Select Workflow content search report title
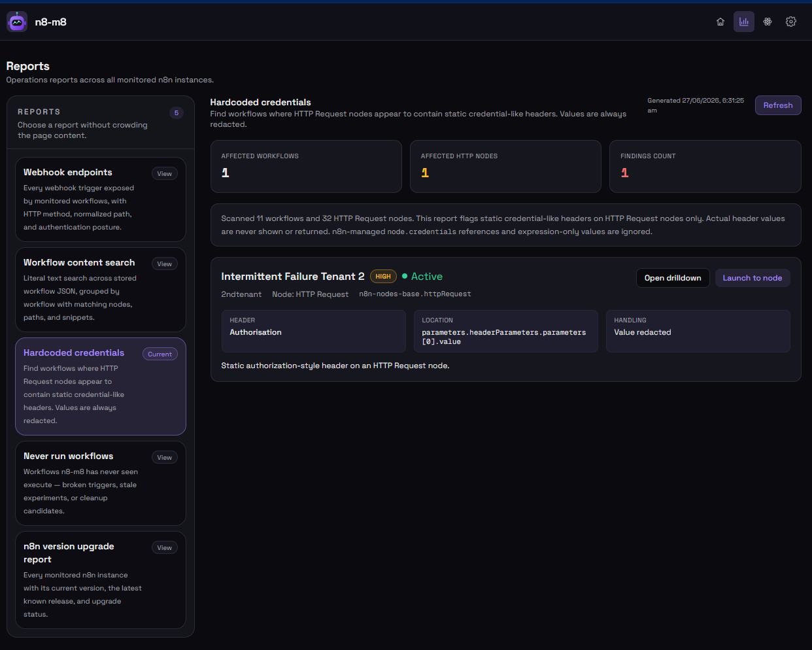 click(x=79, y=262)
